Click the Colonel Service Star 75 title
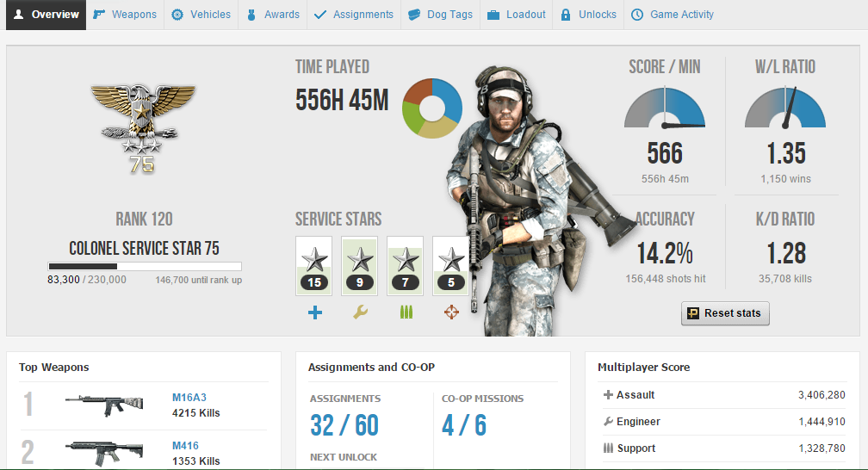The image size is (868, 470). click(144, 249)
